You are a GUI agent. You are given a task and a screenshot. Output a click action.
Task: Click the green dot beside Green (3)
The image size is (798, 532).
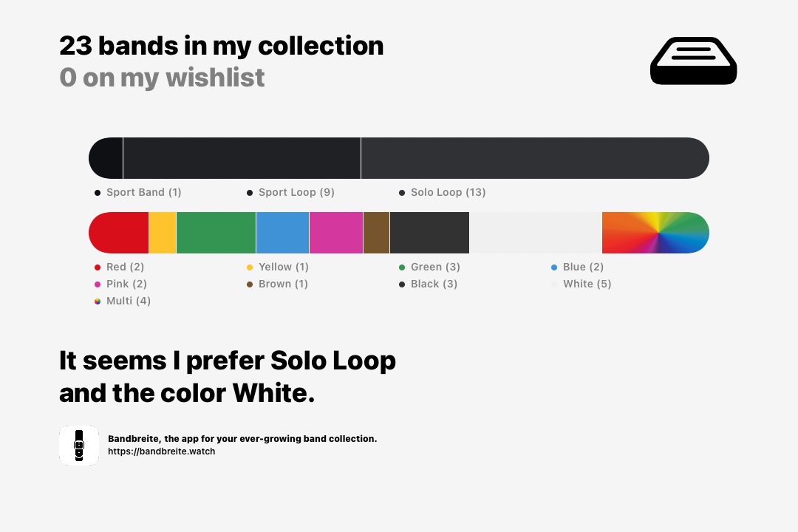(x=402, y=267)
